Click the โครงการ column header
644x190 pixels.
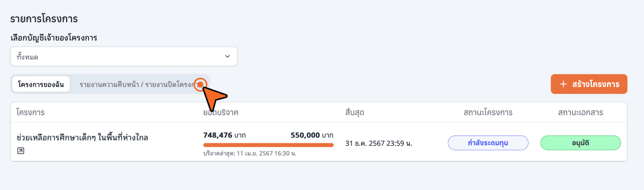coord(30,112)
